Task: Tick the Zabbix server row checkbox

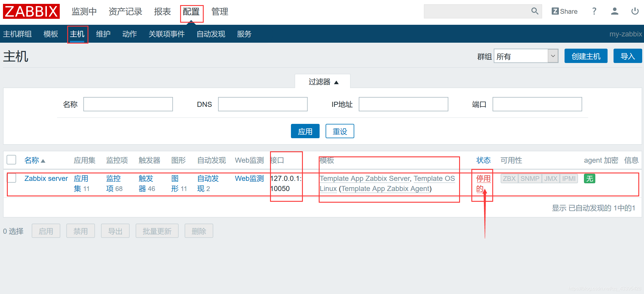Action: 11,178
